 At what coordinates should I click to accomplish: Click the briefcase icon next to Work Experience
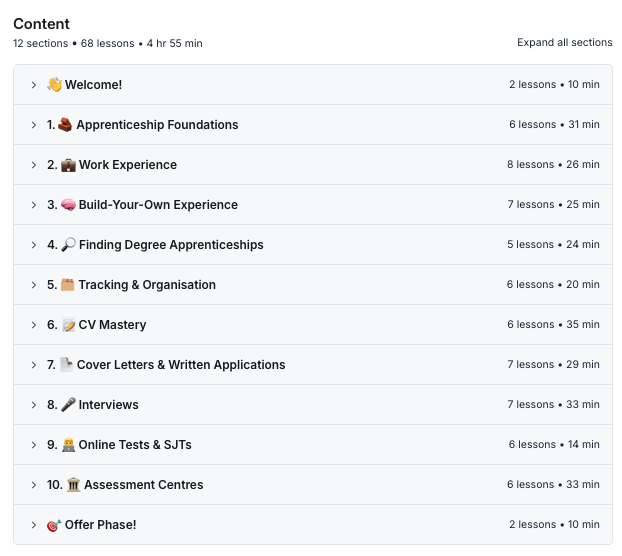click(68, 165)
